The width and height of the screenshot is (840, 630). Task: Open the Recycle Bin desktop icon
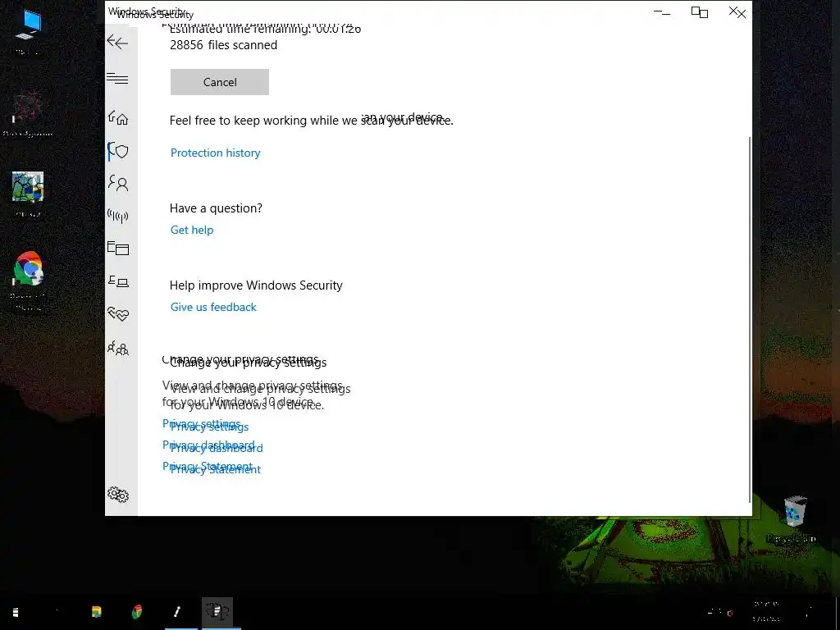pos(794,518)
